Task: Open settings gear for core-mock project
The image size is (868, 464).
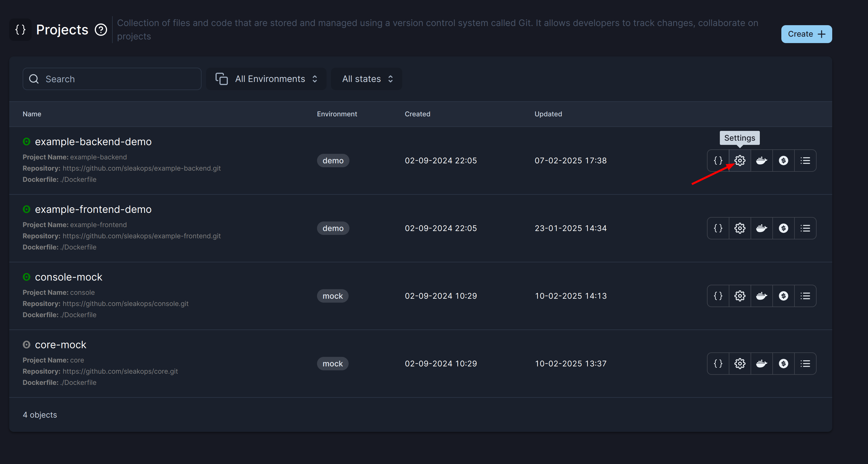Action: click(x=740, y=364)
